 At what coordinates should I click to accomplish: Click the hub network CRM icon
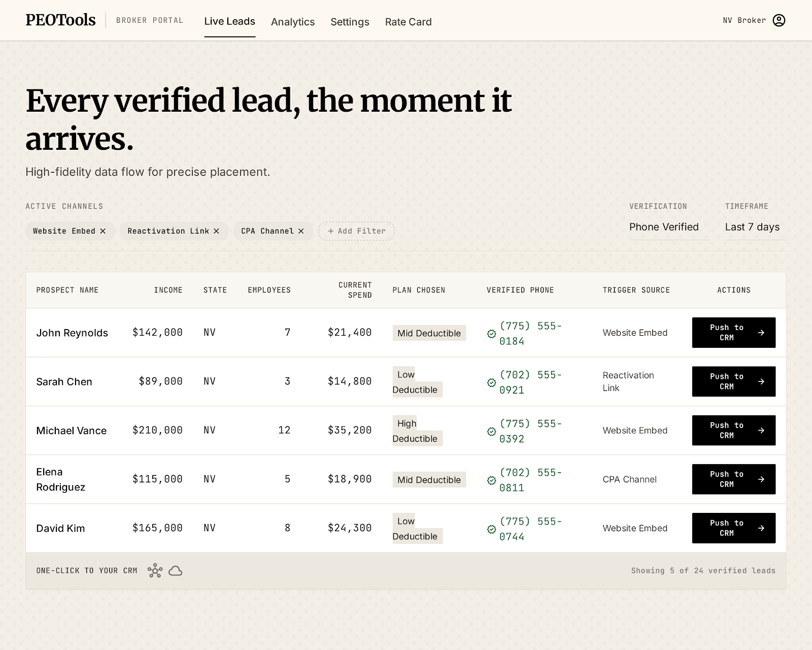point(155,571)
